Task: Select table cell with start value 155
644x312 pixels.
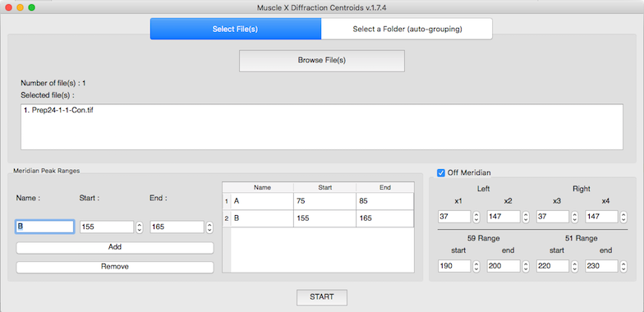Action: point(325,218)
